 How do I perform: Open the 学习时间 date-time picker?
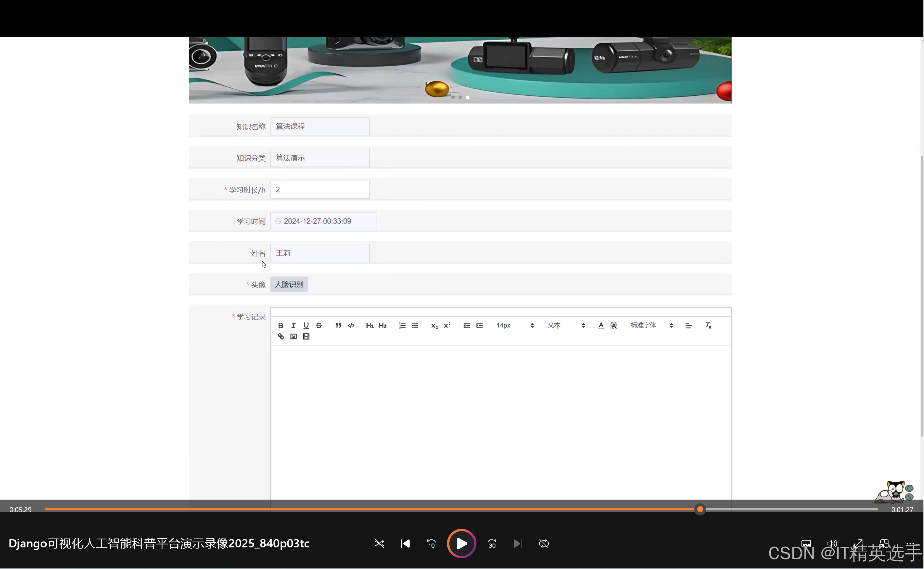323,221
